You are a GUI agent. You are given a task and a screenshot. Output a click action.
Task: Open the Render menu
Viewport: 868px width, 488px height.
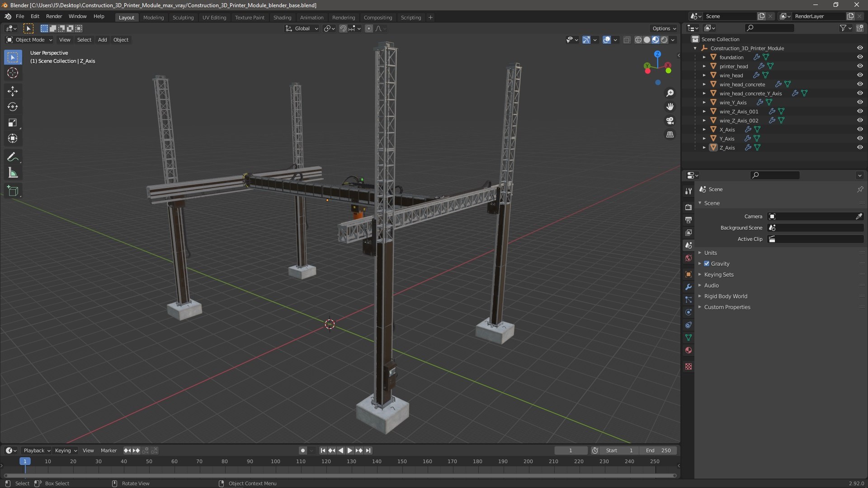coord(54,16)
